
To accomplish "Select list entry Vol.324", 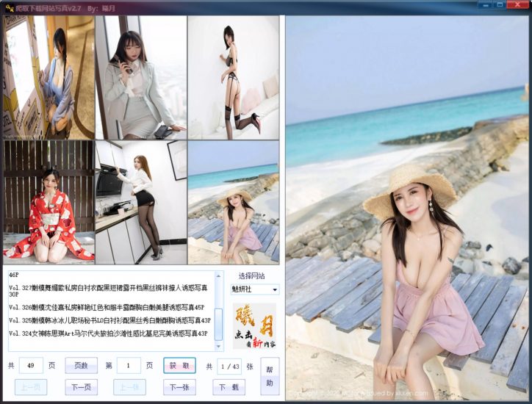I will 108,333.
